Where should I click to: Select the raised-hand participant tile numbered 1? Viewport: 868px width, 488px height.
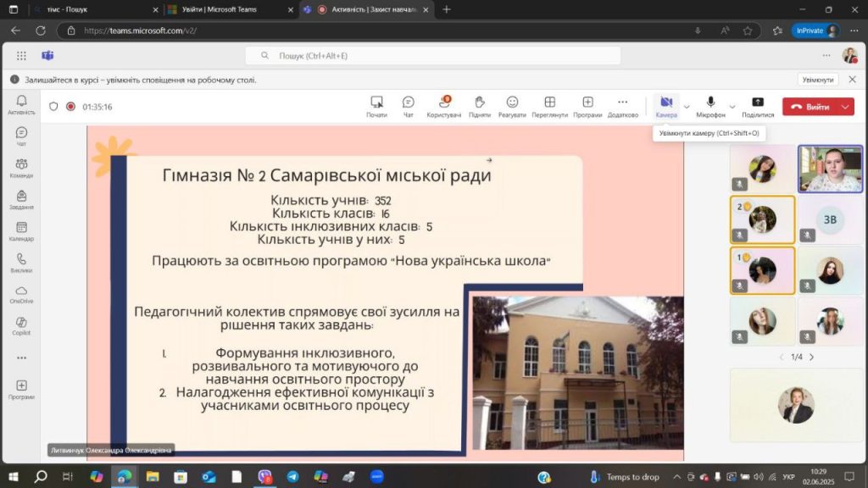tap(762, 270)
